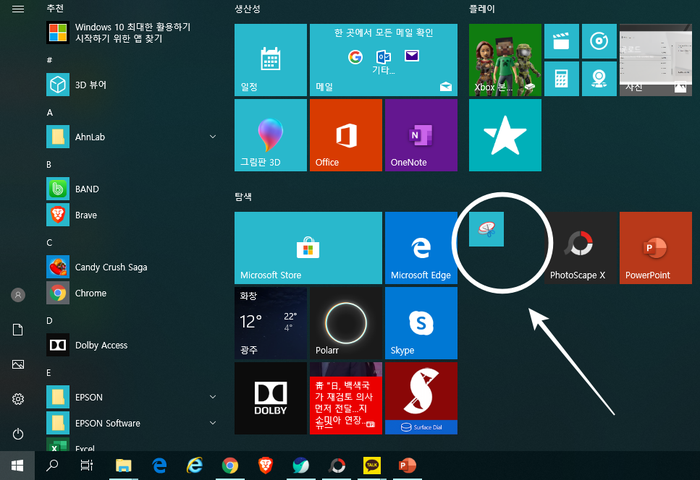Open the small Snipping Tool tile
The image size is (700, 480).
point(486,229)
